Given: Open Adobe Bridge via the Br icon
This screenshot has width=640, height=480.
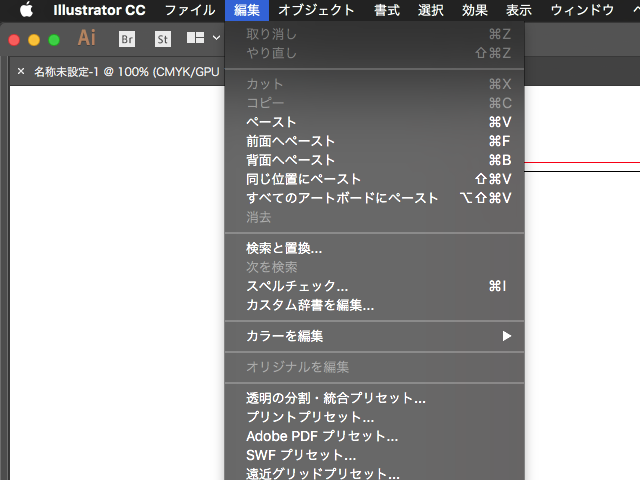Looking at the screenshot, I should coord(127,39).
